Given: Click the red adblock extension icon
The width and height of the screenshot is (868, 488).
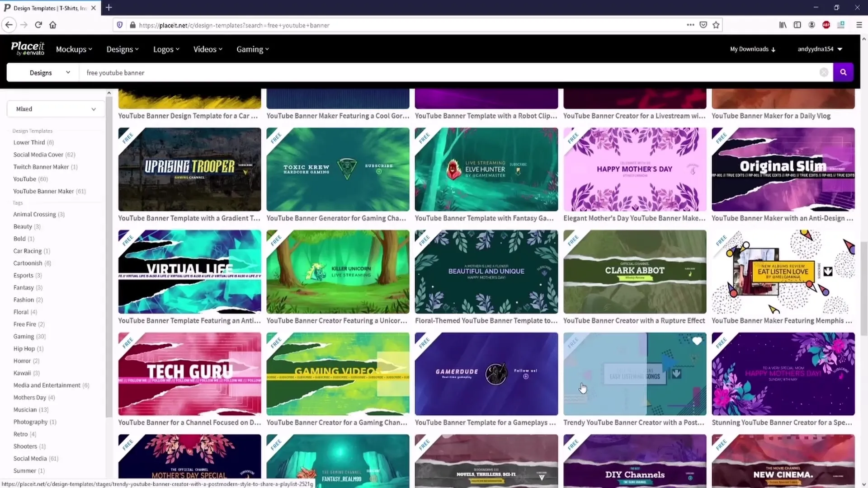Looking at the screenshot, I should tap(826, 25).
